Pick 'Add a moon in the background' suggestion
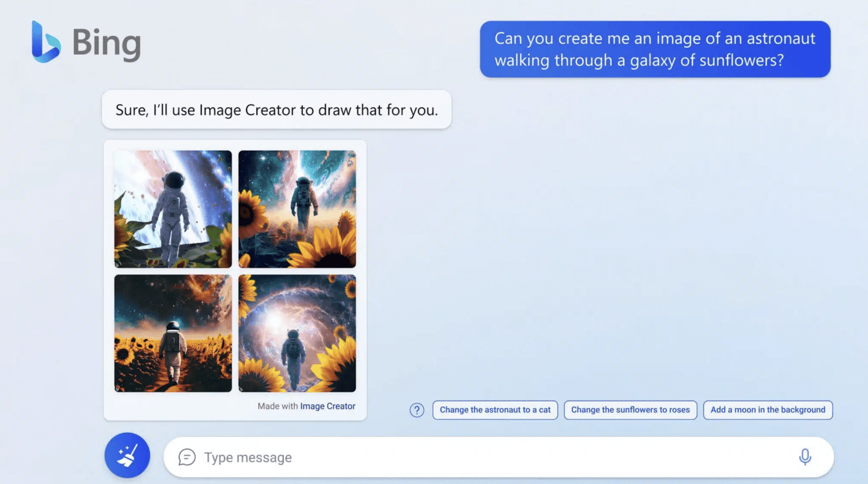Screen dimensions: 868x484 pos(768,410)
